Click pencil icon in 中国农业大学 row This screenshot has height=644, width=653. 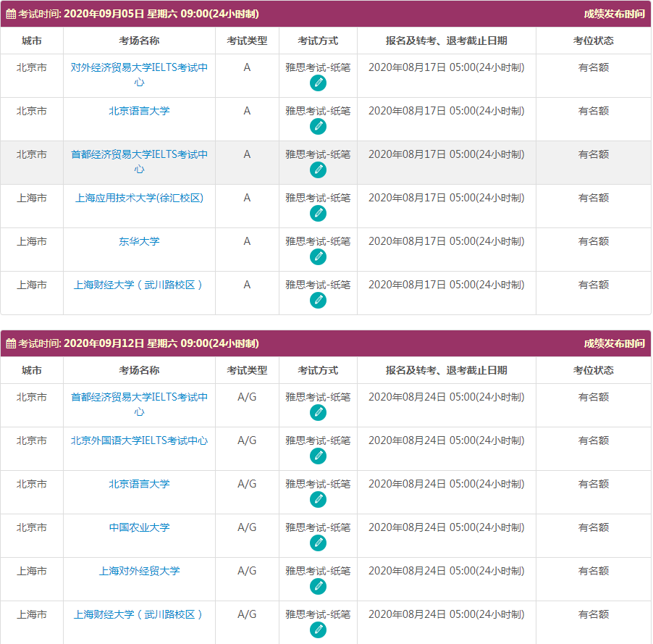(x=318, y=543)
